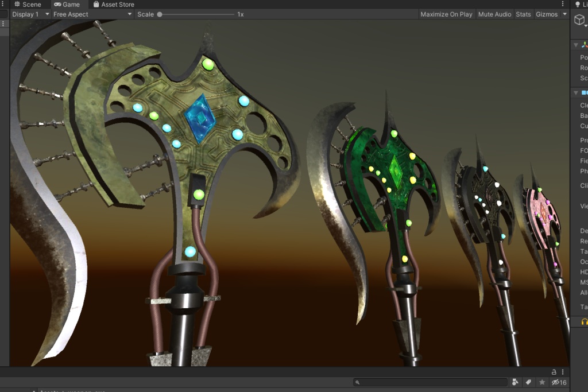Show the Stats overlay

(x=523, y=14)
